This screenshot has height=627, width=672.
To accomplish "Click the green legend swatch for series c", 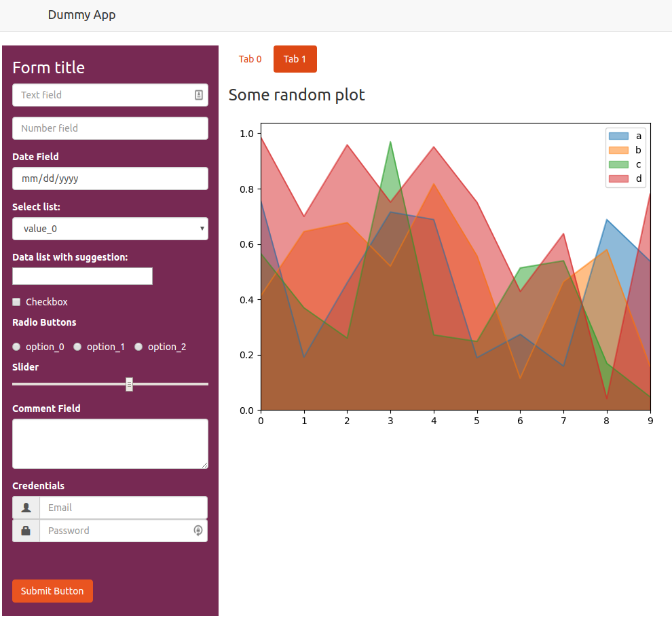I will 618,165.
